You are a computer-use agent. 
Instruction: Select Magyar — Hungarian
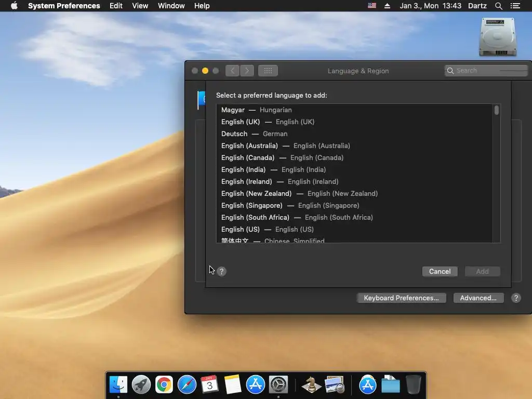pos(354,110)
